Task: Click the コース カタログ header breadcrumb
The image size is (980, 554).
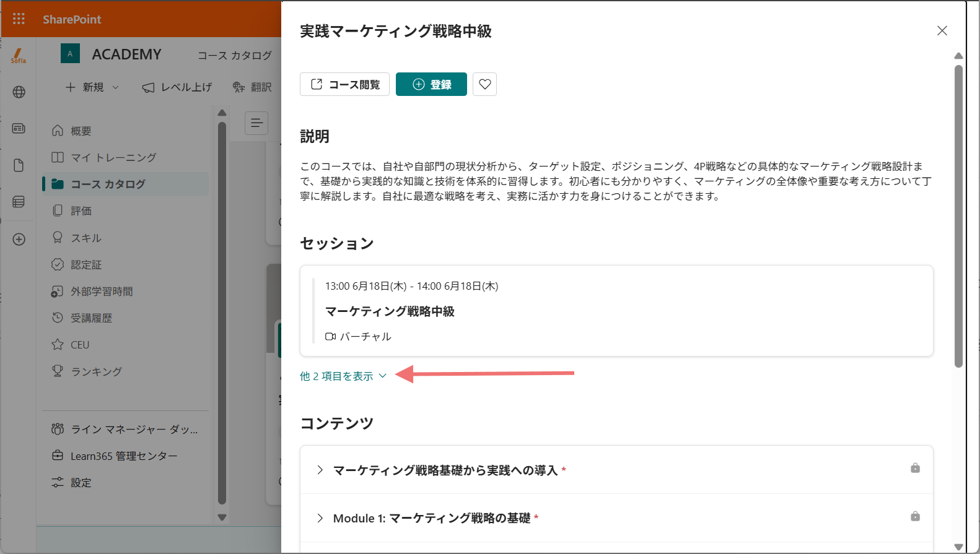Action: [235, 55]
